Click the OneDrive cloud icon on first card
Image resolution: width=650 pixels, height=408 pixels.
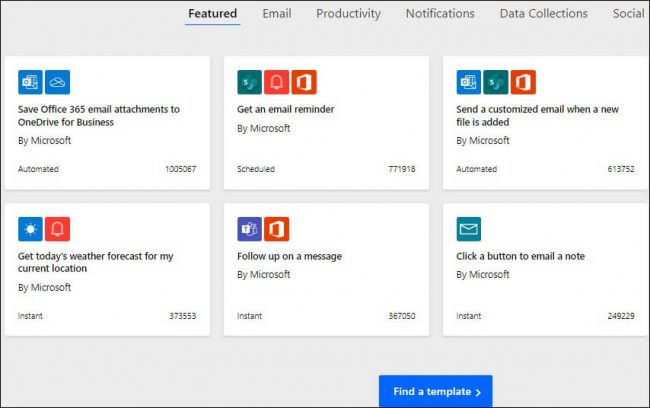tap(58, 82)
